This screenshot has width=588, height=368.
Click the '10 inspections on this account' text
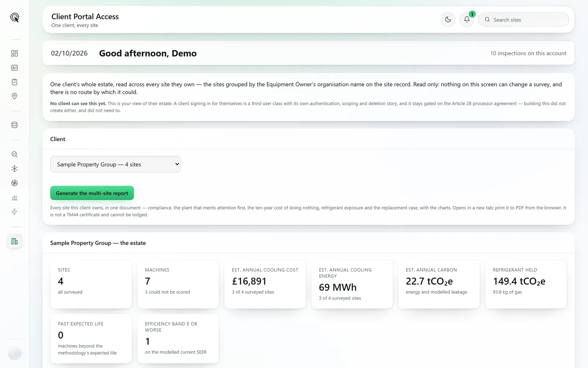[x=528, y=53]
